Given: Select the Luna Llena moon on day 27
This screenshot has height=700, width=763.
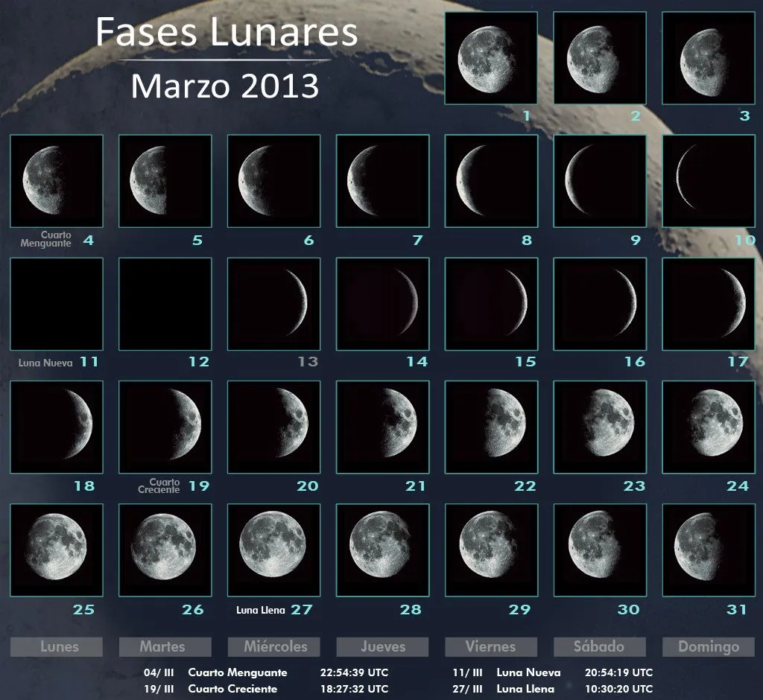Looking at the screenshot, I should (274, 550).
